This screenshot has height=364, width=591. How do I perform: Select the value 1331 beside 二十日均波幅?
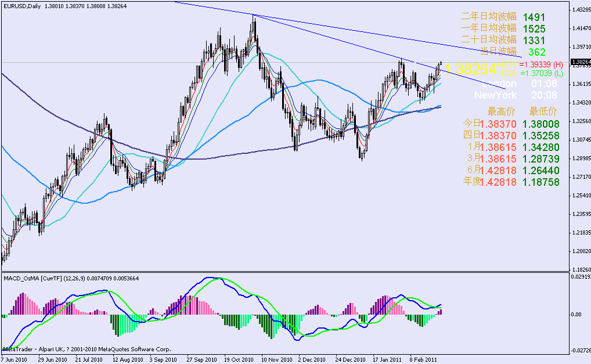point(534,41)
